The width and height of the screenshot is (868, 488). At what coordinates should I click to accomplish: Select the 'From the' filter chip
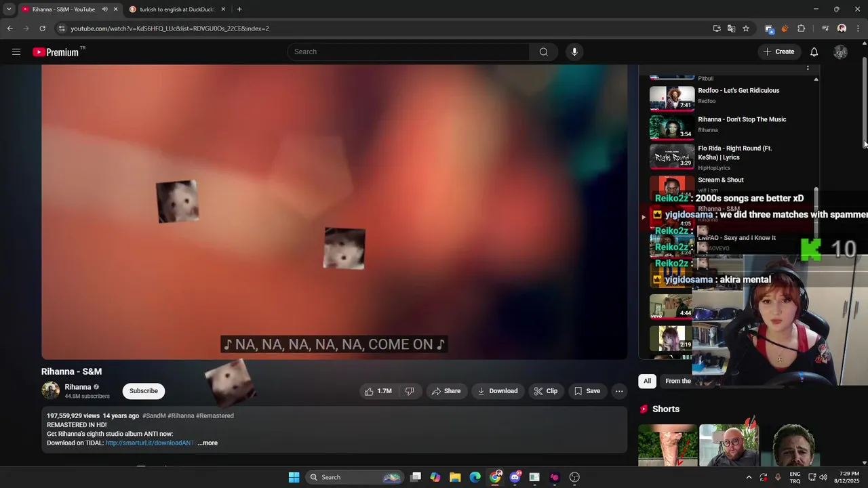(x=677, y=381)
